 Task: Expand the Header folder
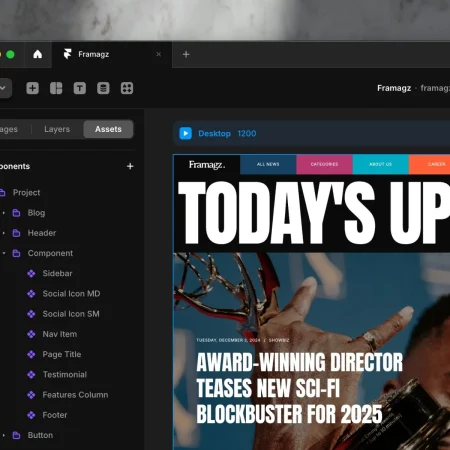pos(4,233)
